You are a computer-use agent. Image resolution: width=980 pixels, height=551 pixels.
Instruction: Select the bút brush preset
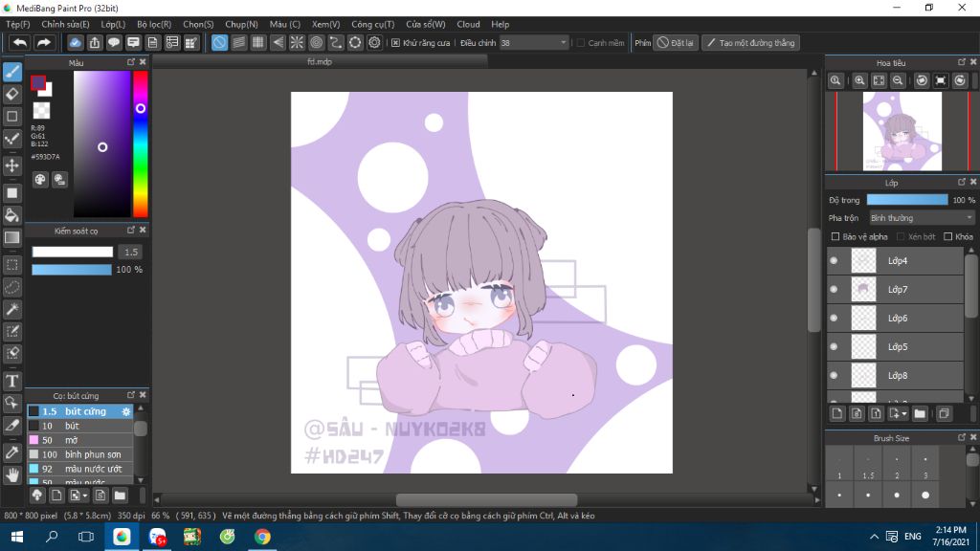pos(80,426)
